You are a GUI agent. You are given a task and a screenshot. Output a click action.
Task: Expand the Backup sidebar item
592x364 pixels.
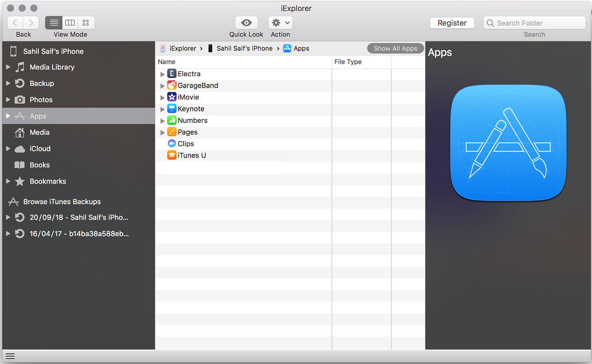pyautogui.click(x=8, y=83)
